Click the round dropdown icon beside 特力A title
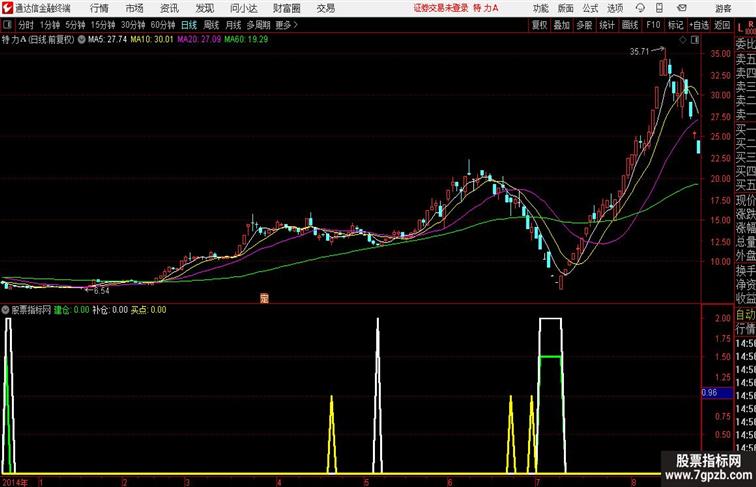Image resolution: width=756 pixels, height=487 pixels. [81, 40]
